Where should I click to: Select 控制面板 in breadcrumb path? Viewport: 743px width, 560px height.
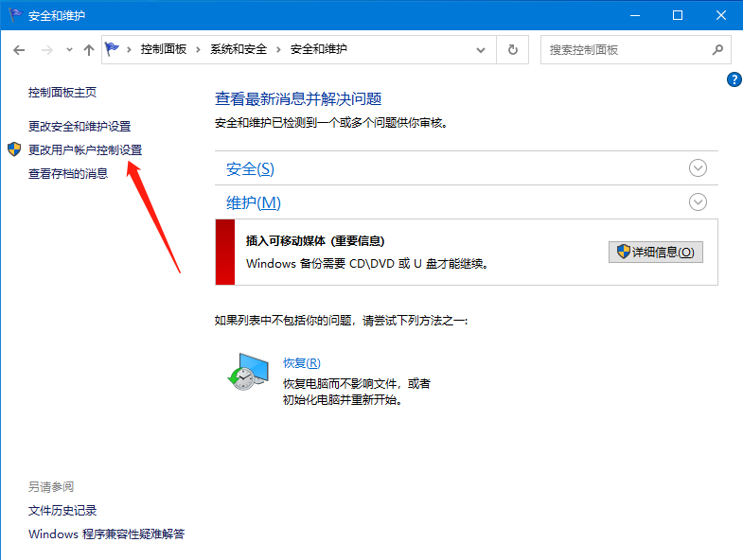click(x=164, y=49)
